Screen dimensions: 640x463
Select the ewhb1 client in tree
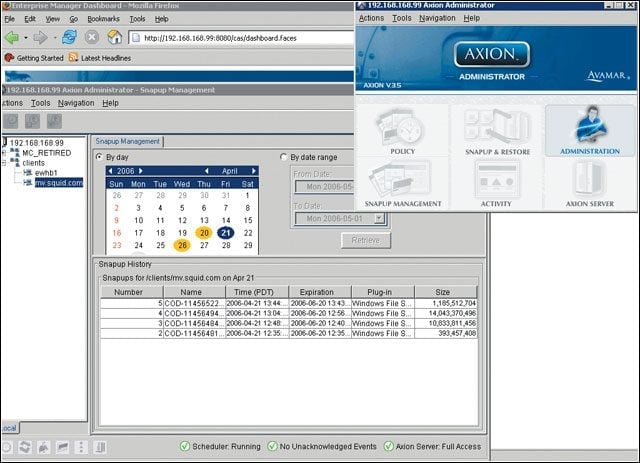coord(46,173)
